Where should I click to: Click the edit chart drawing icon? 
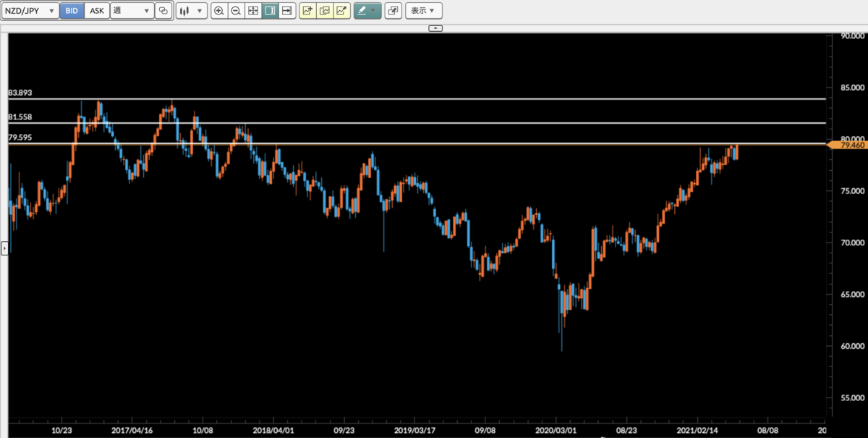coord(341,11)
